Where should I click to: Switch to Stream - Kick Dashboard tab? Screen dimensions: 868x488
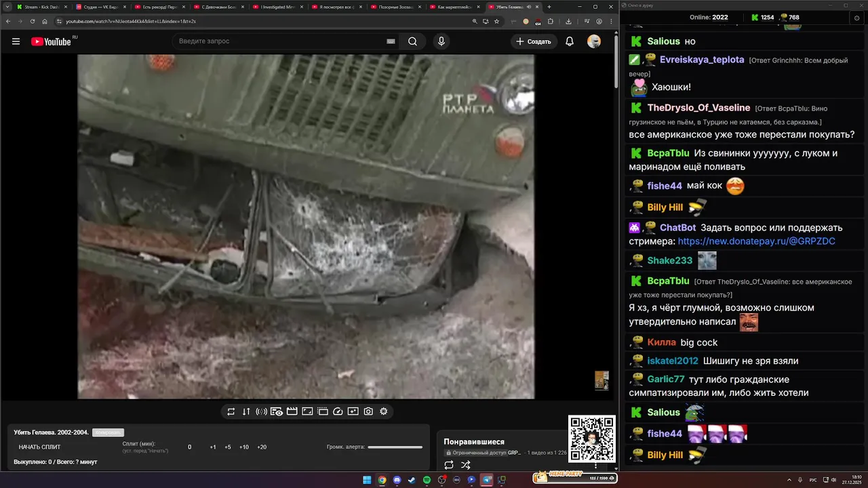coord(41,7)
